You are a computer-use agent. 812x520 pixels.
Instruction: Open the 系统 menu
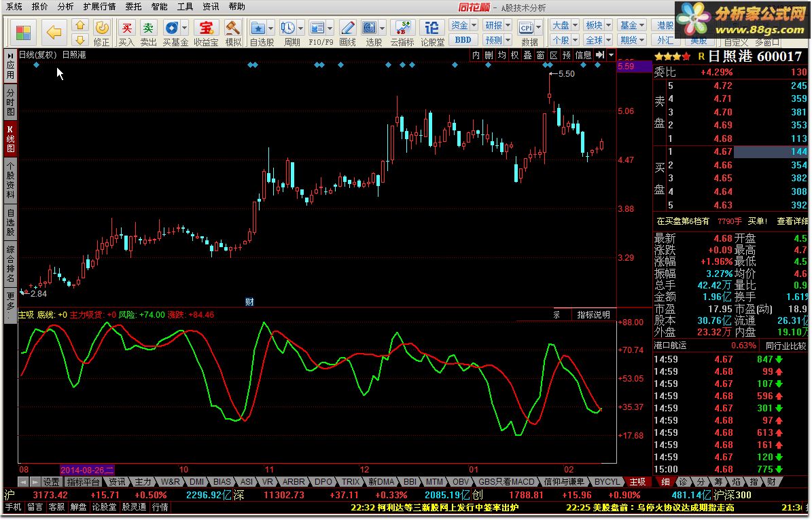pos(14,7)
